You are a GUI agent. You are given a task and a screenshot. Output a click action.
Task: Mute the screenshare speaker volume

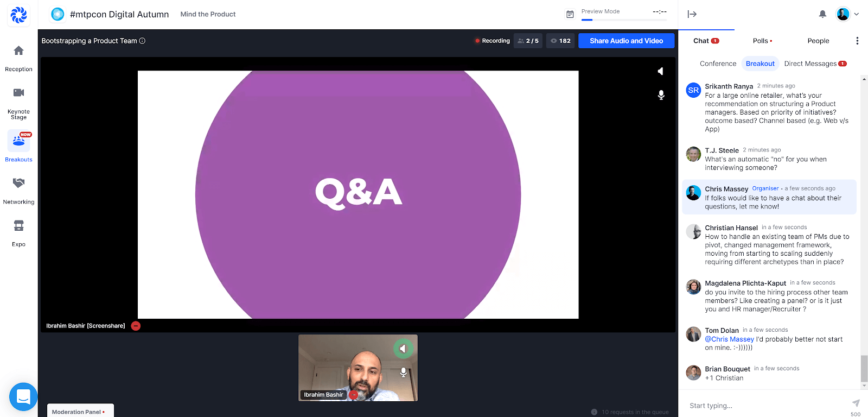660,71
